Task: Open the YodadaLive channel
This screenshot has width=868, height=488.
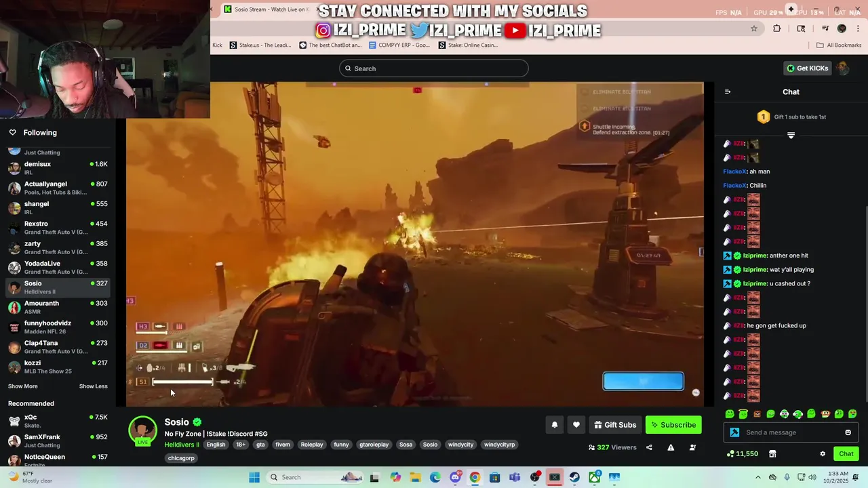Action: pyautogui.click(x=57, y=267)
